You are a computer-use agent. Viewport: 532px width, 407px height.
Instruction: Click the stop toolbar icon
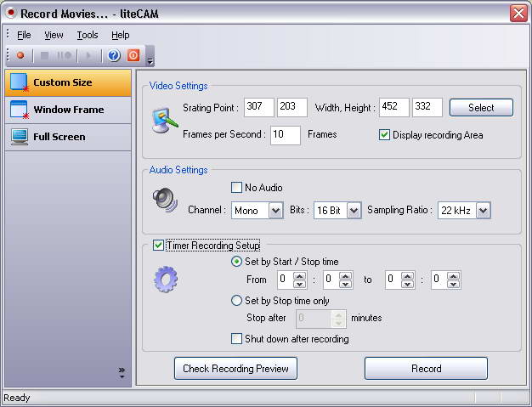coord(44,55)
